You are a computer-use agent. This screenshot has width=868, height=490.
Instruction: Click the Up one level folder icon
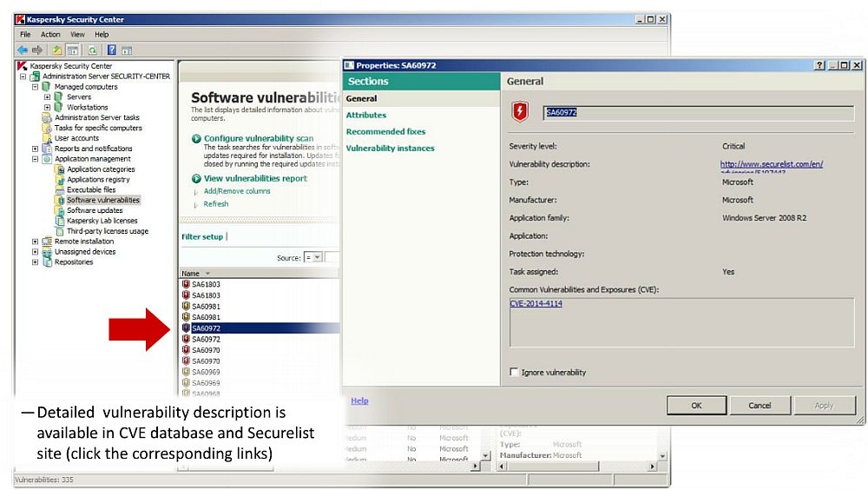pos(57,50)
